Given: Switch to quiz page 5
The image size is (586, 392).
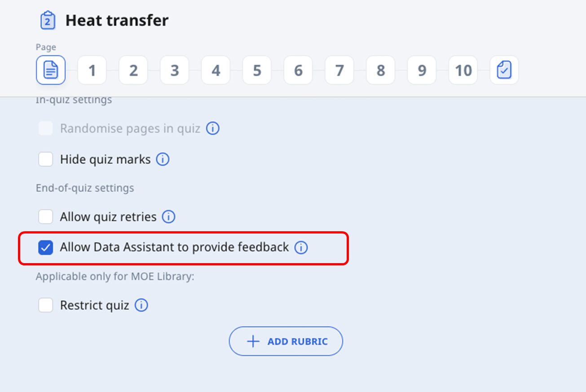Looking at the screenshot, I should (x=257, y=70).
